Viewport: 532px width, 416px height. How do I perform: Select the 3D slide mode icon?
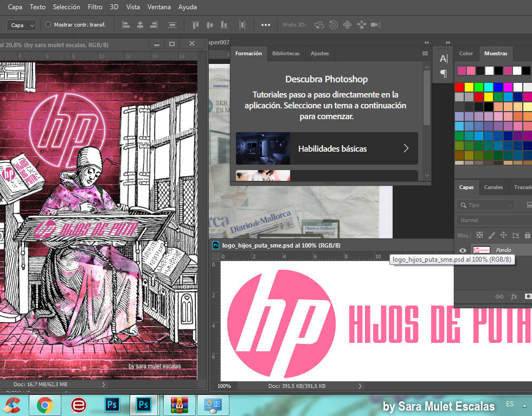pos(362,25)
